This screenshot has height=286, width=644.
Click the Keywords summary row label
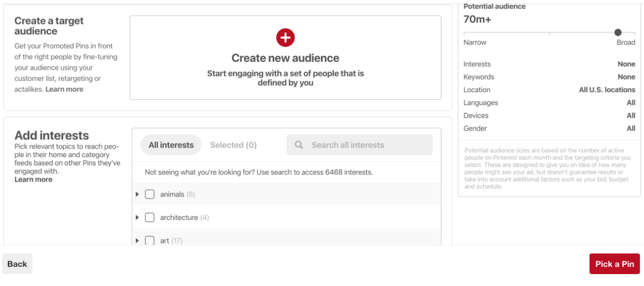click(x=479, y=77)
